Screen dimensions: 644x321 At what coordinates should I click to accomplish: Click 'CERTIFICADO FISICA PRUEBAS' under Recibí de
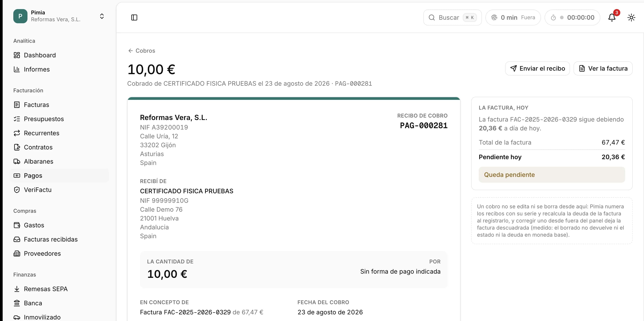[187, 191]
